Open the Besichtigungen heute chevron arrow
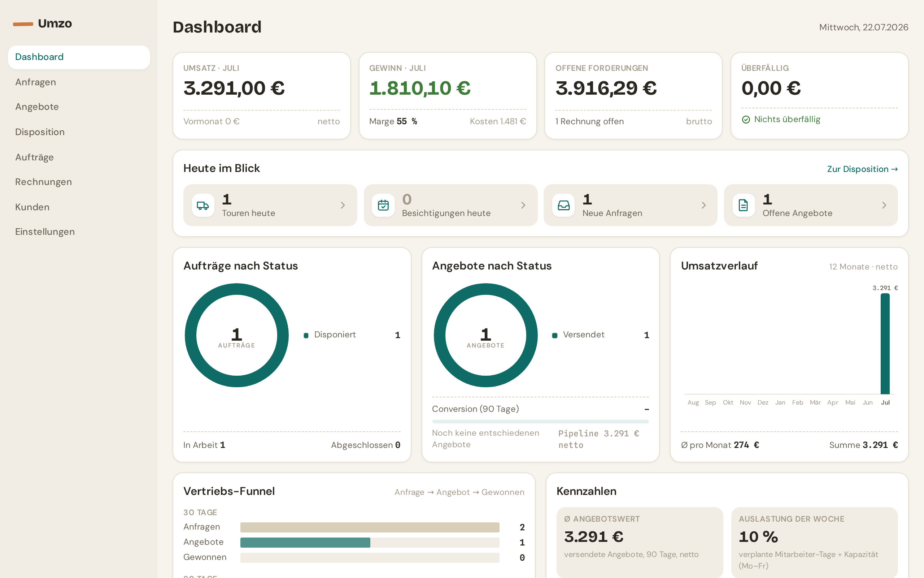The width and height of the screenshot is (924, 578). tap(523, 205)
